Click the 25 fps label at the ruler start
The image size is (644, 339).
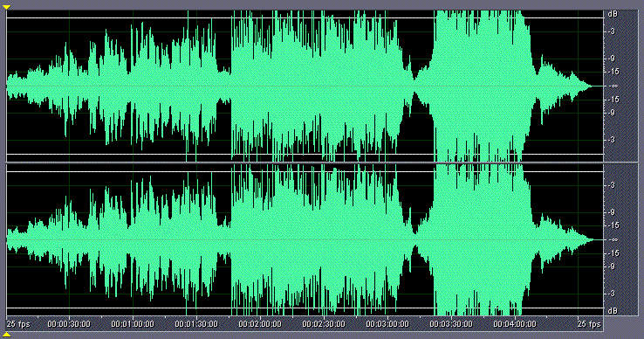point(18,324)
